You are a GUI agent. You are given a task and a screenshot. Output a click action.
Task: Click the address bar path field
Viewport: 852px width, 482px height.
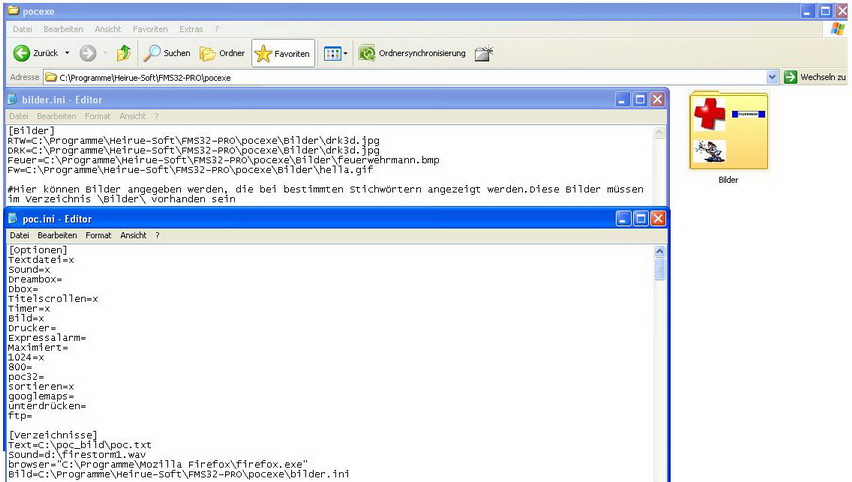pos(400,77)
